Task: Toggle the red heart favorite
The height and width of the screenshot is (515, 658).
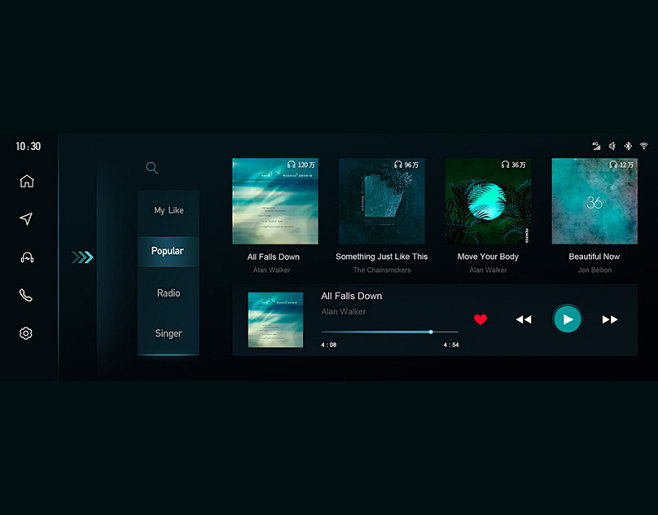Action: pyautogui.click(x=480, y=320)
